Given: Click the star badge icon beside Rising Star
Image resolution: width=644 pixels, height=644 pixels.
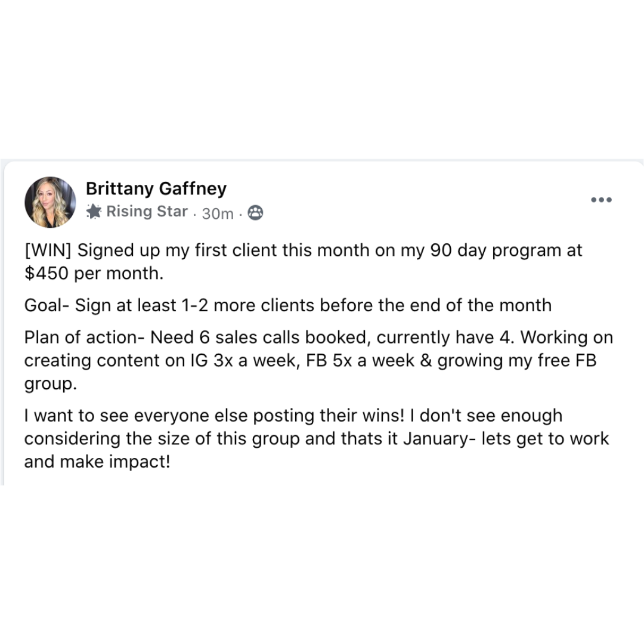Looking at the screenshot, I should pyautogui.click(x=94, y=212).
